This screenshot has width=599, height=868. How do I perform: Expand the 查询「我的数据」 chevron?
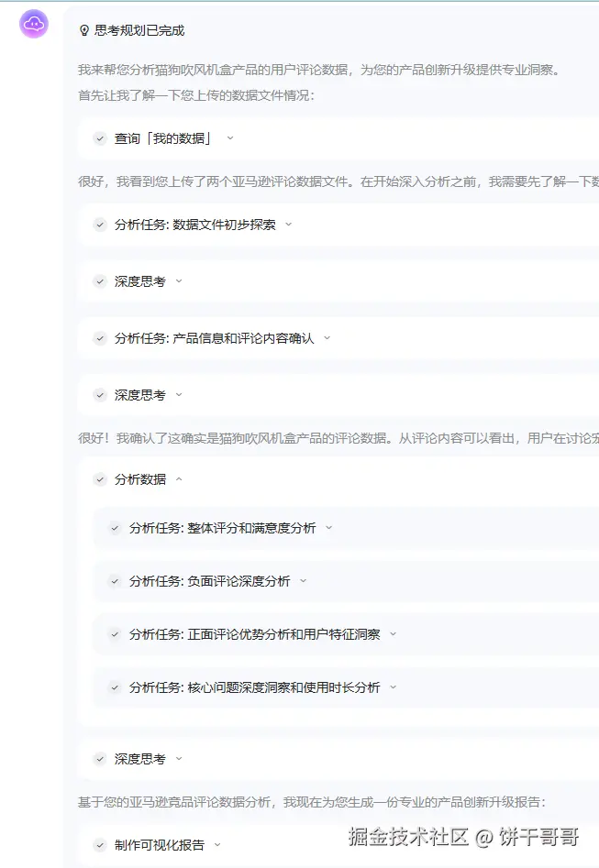click(230, 138)
